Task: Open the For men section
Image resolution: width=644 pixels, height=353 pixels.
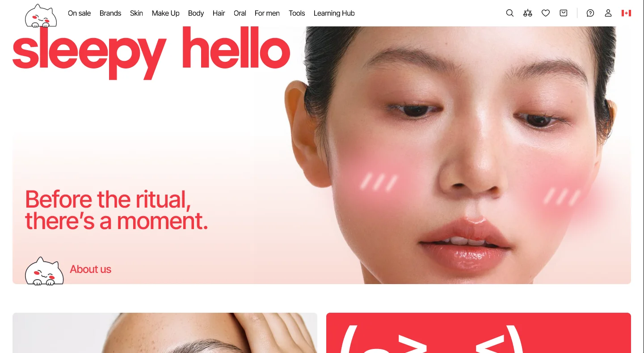Action: [267, 13]
